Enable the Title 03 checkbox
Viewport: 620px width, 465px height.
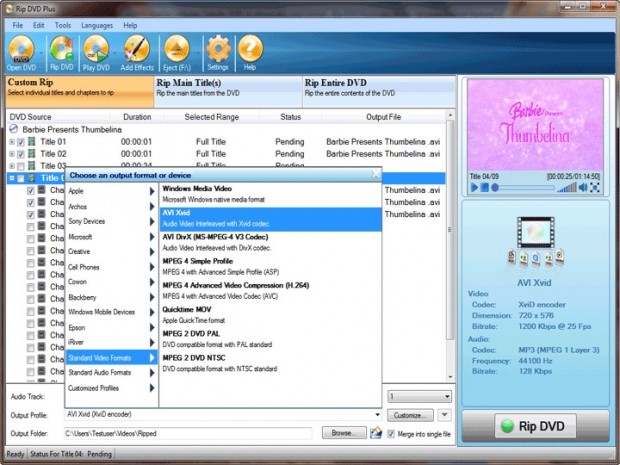pos(21,166)
